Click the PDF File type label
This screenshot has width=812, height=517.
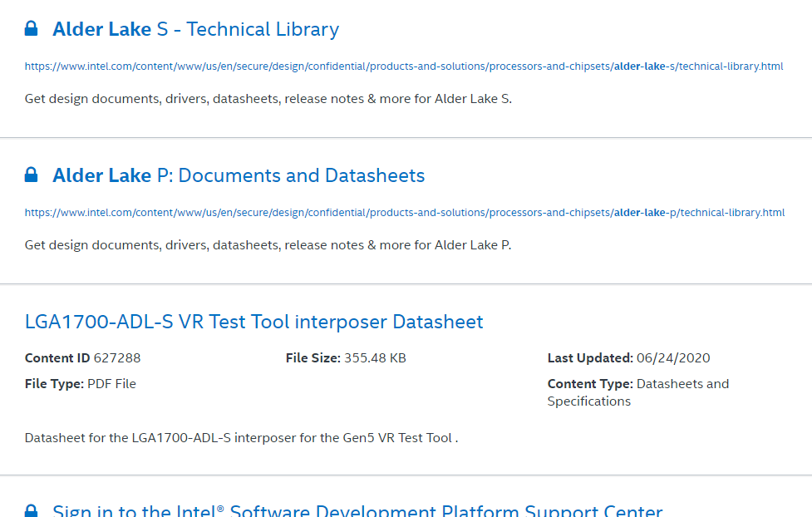(111, 384)
